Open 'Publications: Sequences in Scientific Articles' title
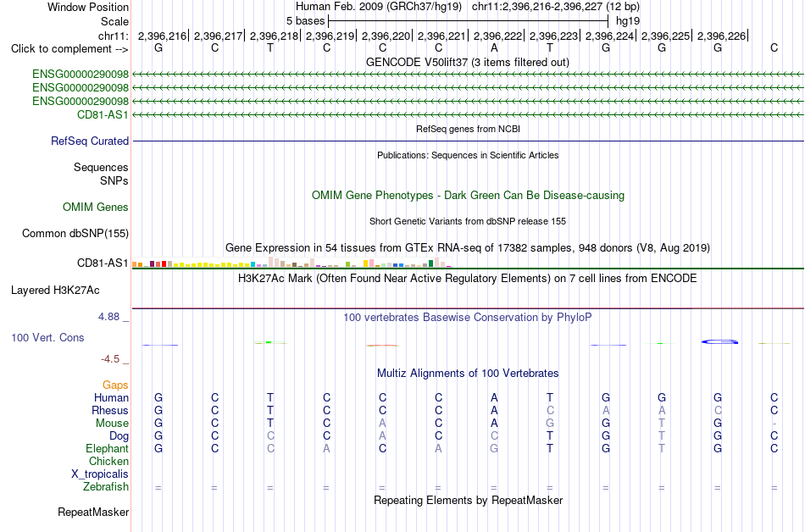Screen dimensions: 805x532 coord(468,155)
